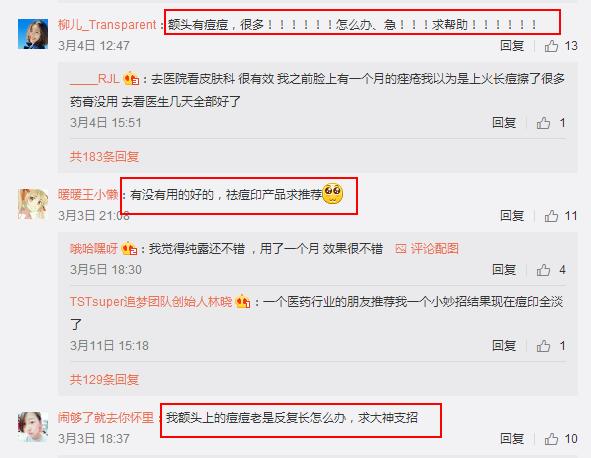
Task: Reply to the 3月11日 15:18 comment
Action: (504, 346)
